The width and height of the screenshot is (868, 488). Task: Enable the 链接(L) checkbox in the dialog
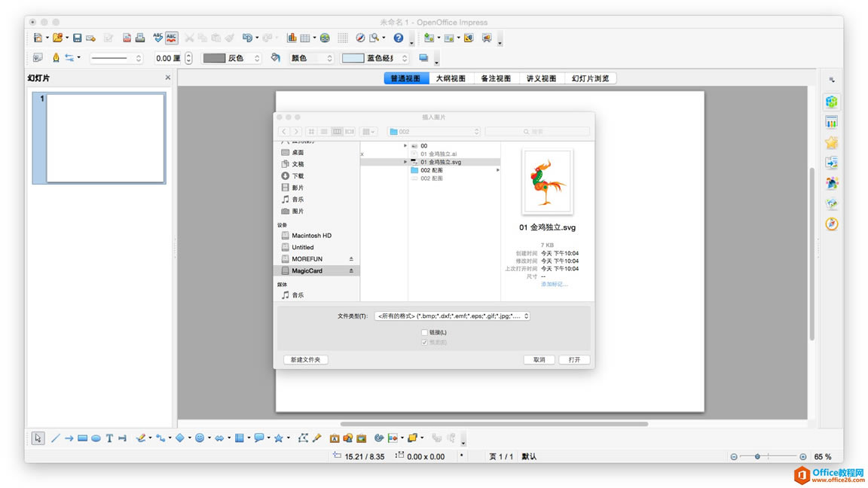425,331
